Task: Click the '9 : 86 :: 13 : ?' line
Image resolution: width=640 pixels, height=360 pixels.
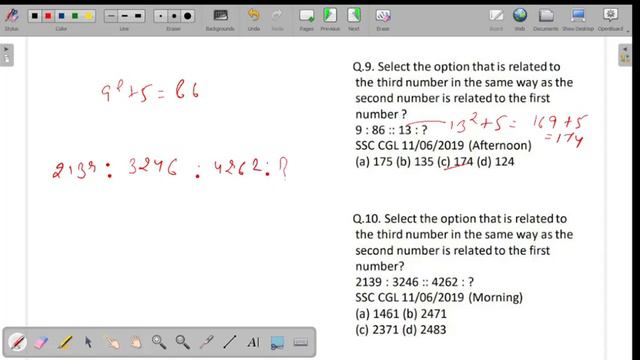Action: 391,130
